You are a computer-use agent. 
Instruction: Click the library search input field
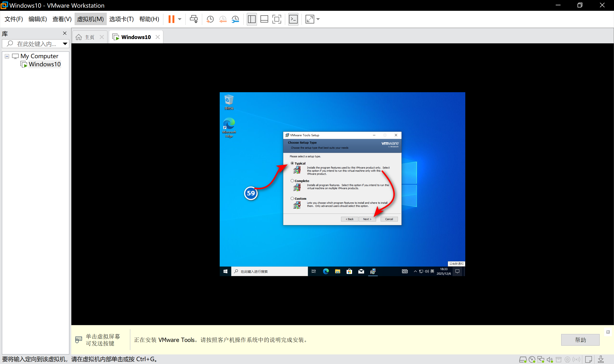[x=36, y=44]
